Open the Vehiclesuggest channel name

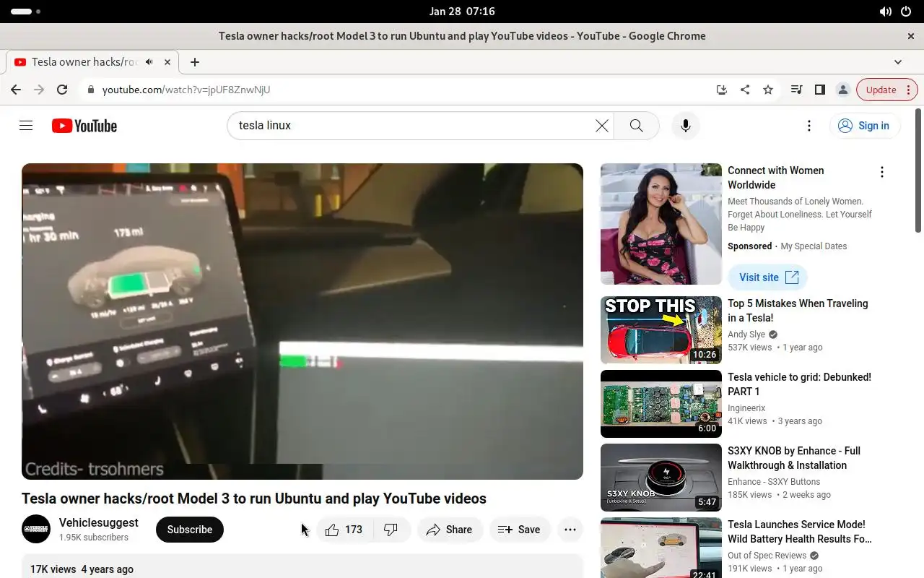click(98, 522)
